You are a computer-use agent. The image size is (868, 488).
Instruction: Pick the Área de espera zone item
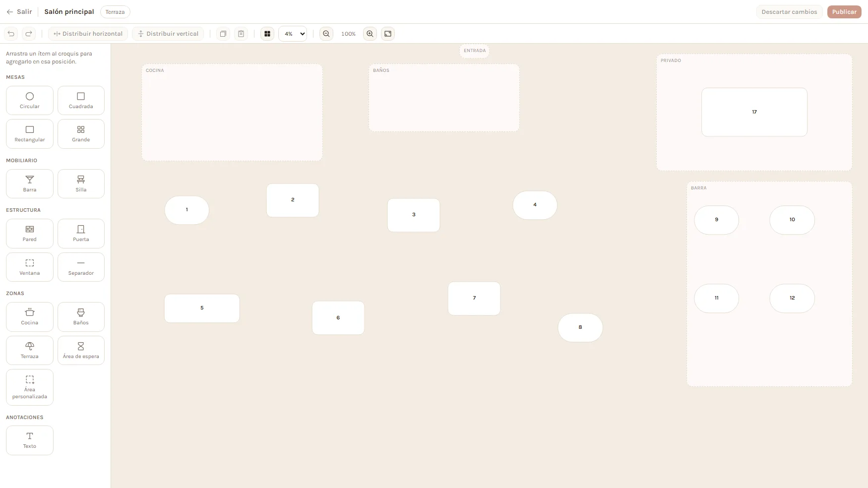(x=81, y=350)
